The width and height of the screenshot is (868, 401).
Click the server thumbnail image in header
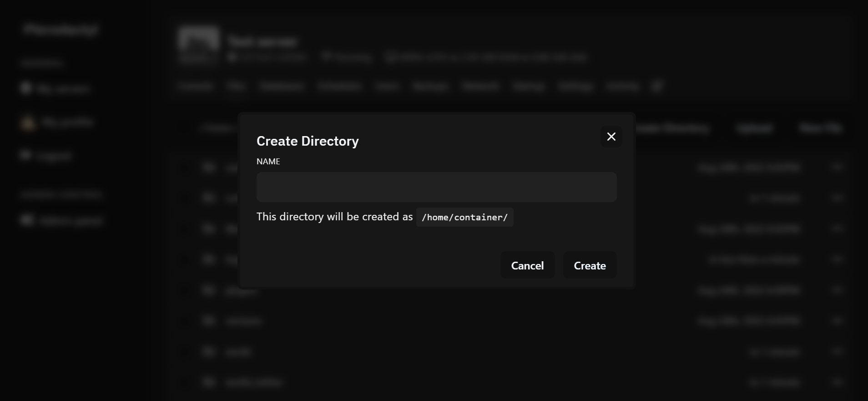point(199,44)
